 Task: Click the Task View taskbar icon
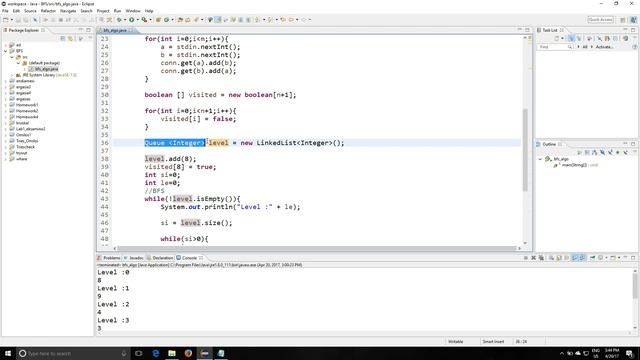pyautogui.click(x=139, y=353)
